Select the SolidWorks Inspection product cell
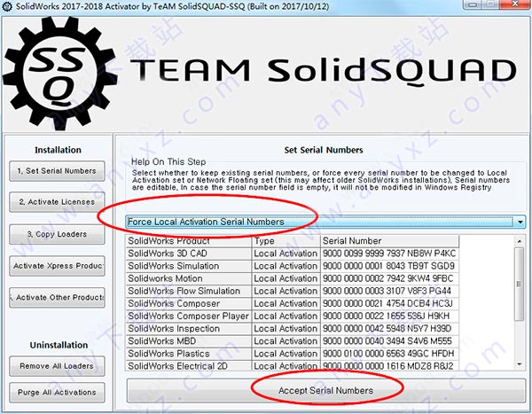The image size is (532, 414). 189,329
